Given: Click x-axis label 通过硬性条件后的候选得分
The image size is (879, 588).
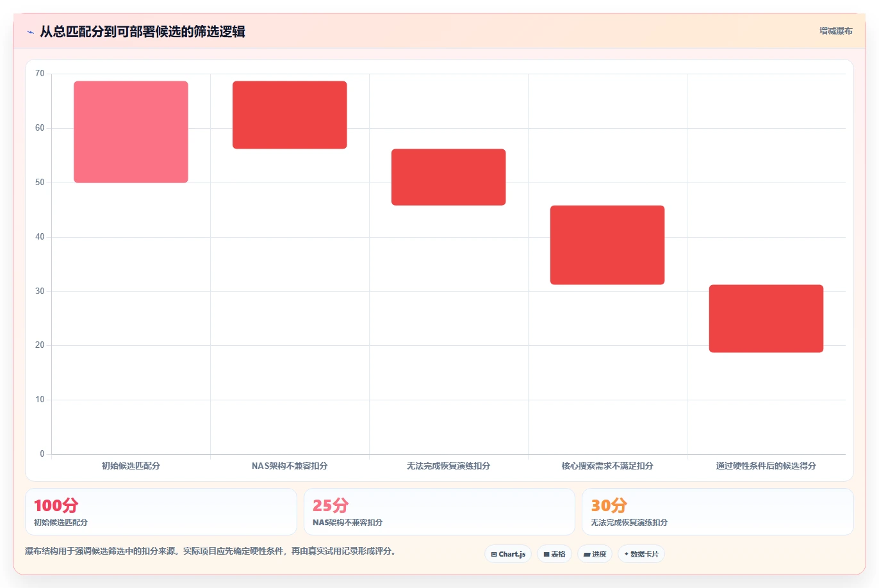Looking at the screenshot, I should tap(766, 466).
